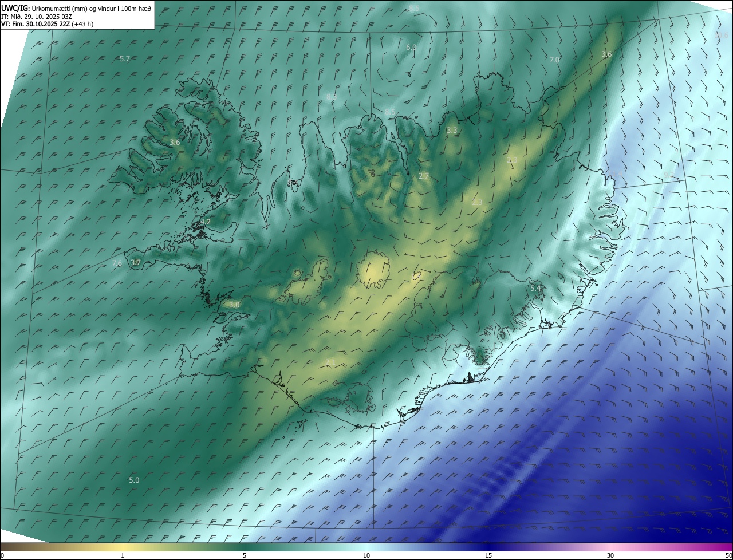Select the color scale tick labeled 30
Viewport: 733px width, 560px height.
point(610,555)
